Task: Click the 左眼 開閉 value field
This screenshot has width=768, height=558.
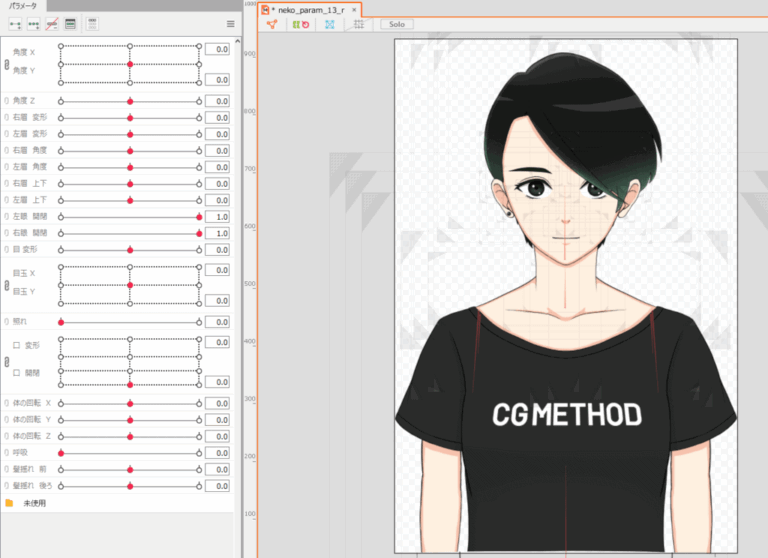Action: coord(217,216)
